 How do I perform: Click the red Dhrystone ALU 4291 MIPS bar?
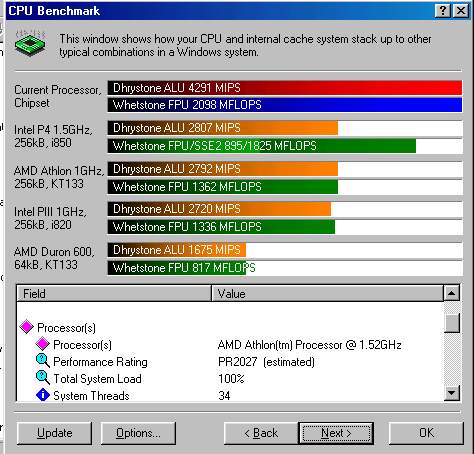tap(285, 88)
